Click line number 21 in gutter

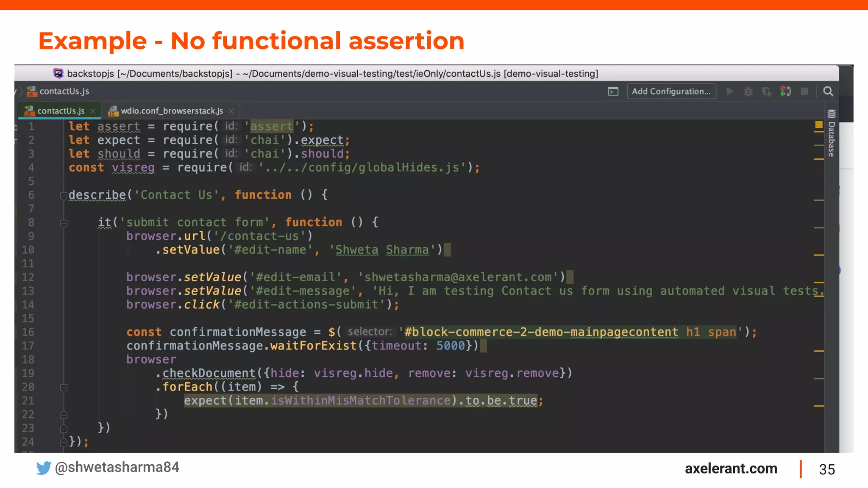pos(28,401)
